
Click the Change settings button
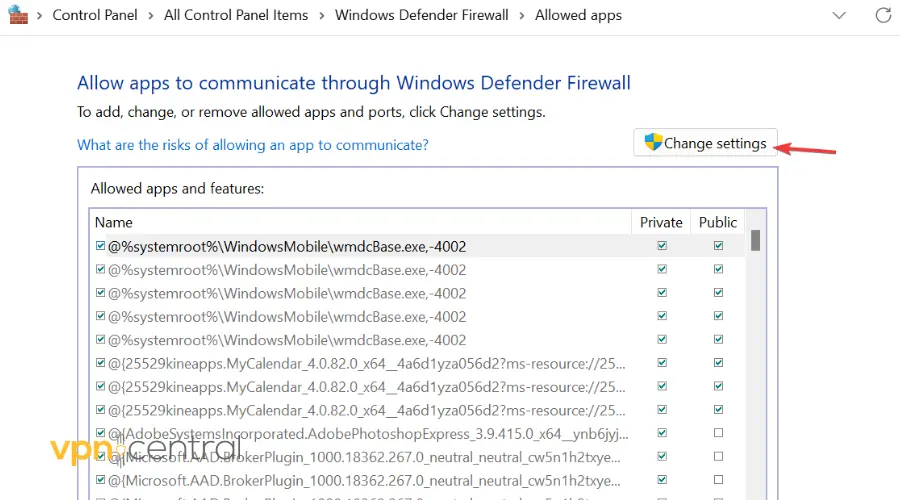[705, 143]
